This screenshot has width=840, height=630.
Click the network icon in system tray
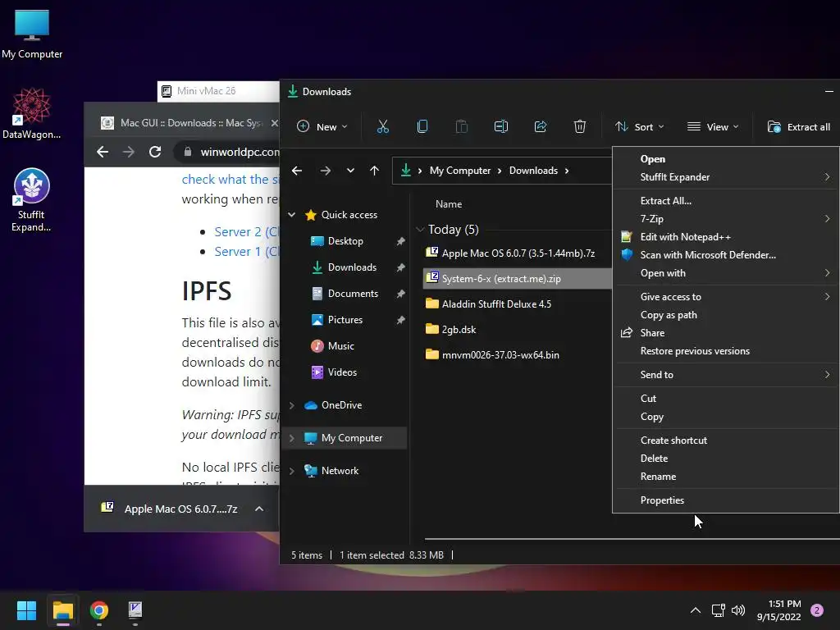click(718, 610)
